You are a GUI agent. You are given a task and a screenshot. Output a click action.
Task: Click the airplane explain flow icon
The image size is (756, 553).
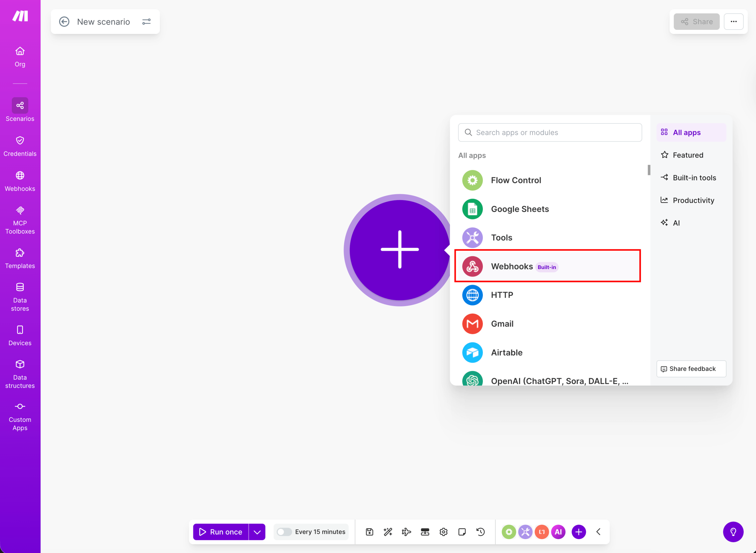(406, 532)
